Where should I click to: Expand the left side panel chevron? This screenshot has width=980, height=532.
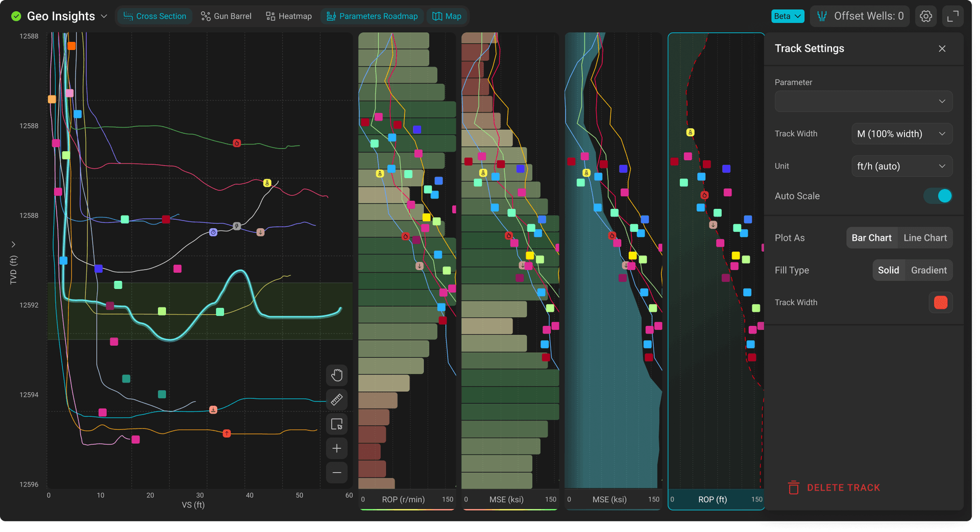13,245
